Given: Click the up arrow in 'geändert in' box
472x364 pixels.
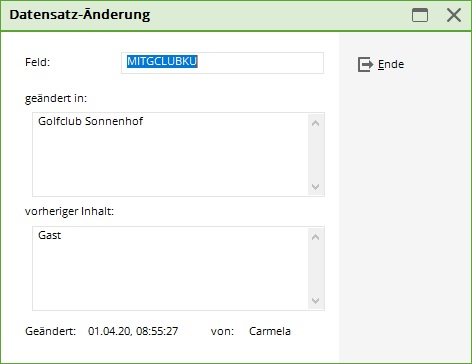Looking at the screenshot, I should (x=315, y=123).
